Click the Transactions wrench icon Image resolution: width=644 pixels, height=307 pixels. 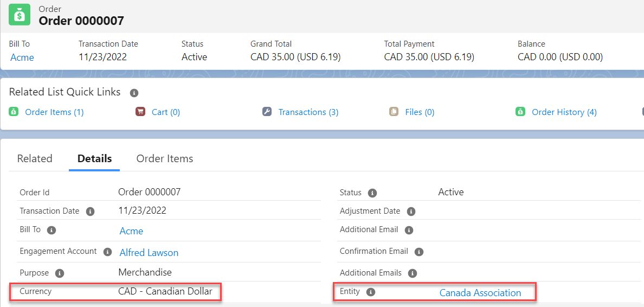[x=267, y=112]
